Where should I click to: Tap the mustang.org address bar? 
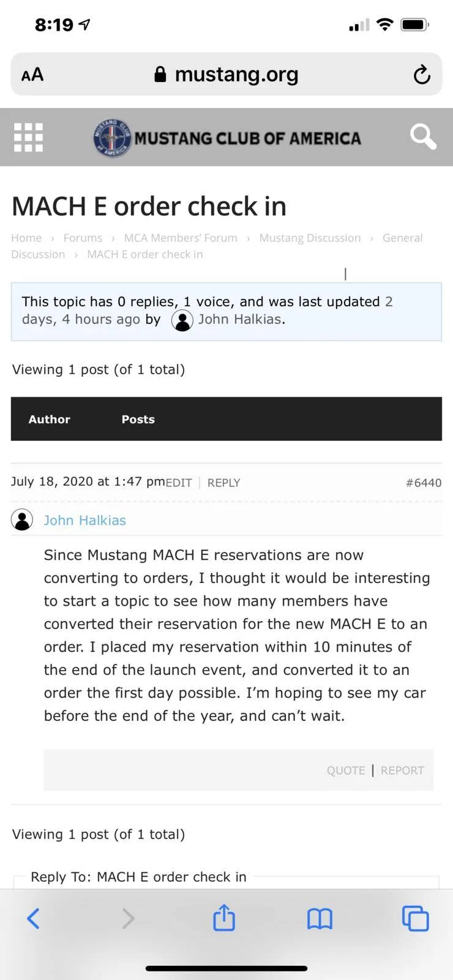coord(226,74)
